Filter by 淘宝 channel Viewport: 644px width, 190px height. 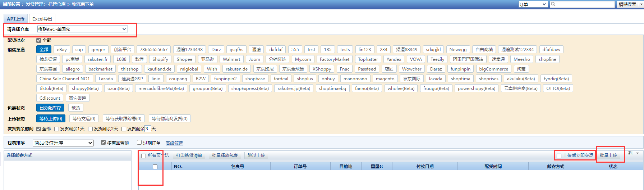[521, 69]
